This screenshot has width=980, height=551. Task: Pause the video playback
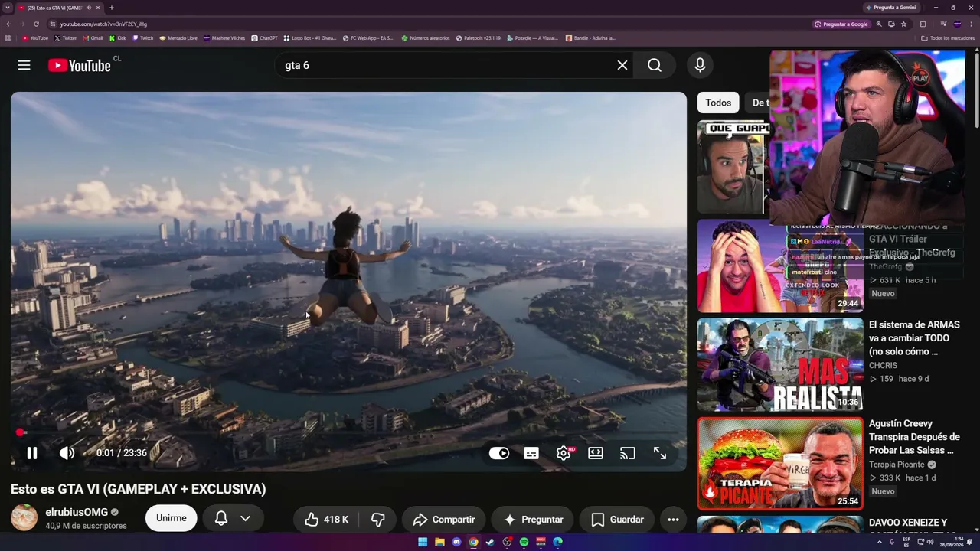(32, 453)
